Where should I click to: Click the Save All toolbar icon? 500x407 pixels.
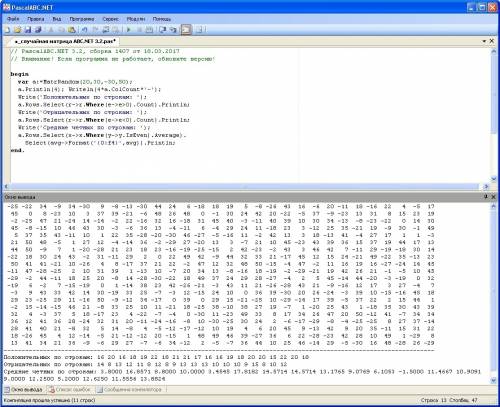pyautogui.click(x=38, y=30)
